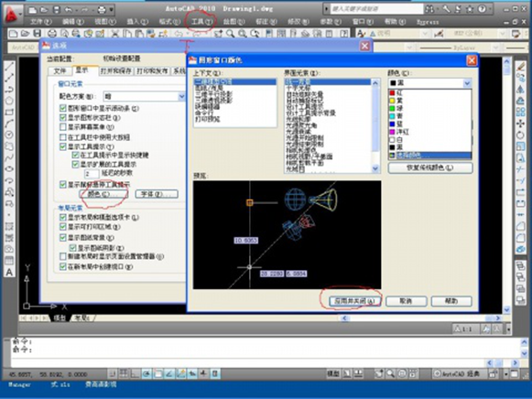This screenshot has height=399, width=532.
Task: Click the 字体(F)... button
Action: point(157,194)
